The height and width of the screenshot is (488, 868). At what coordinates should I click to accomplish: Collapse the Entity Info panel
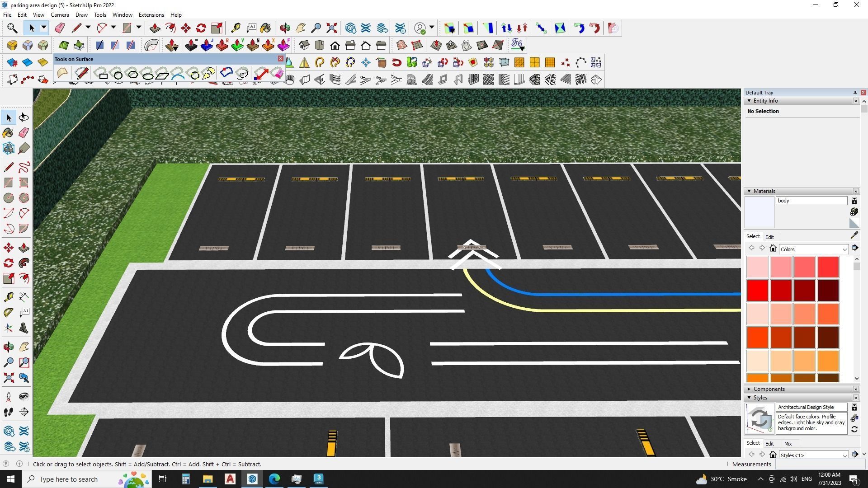[x=749, y=101]
